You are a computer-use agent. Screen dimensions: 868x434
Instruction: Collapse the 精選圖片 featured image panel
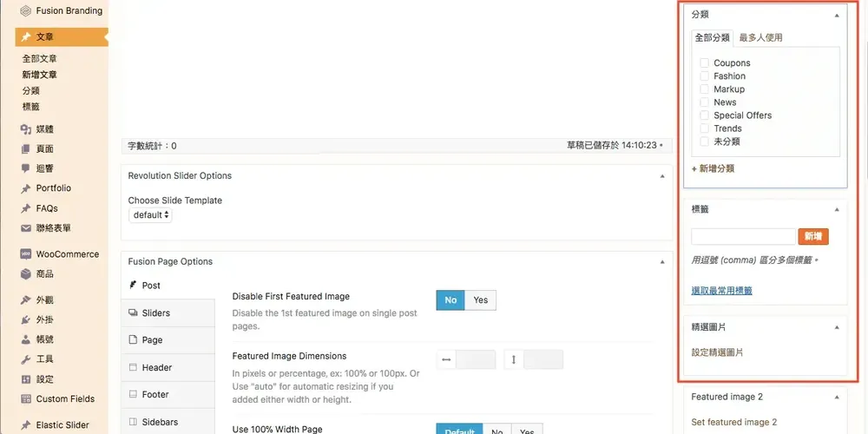pyautogui.click(x=837, y=327)
